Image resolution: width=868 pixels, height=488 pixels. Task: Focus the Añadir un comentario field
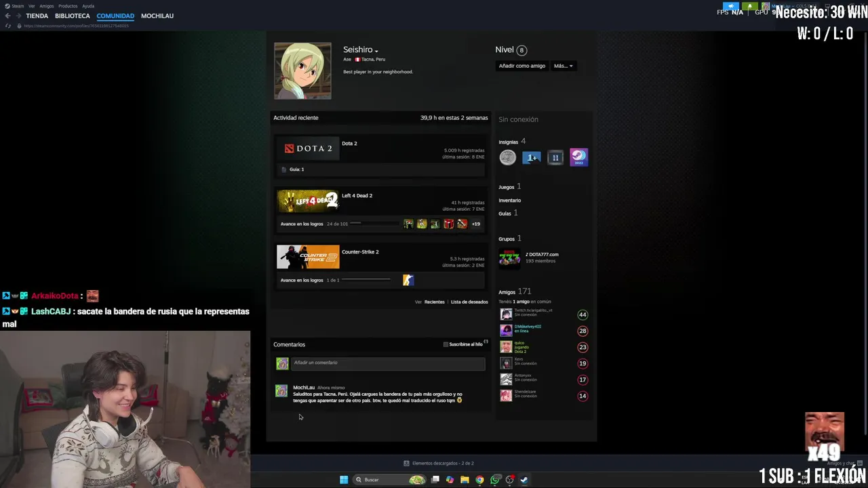(x=388, y=363)
